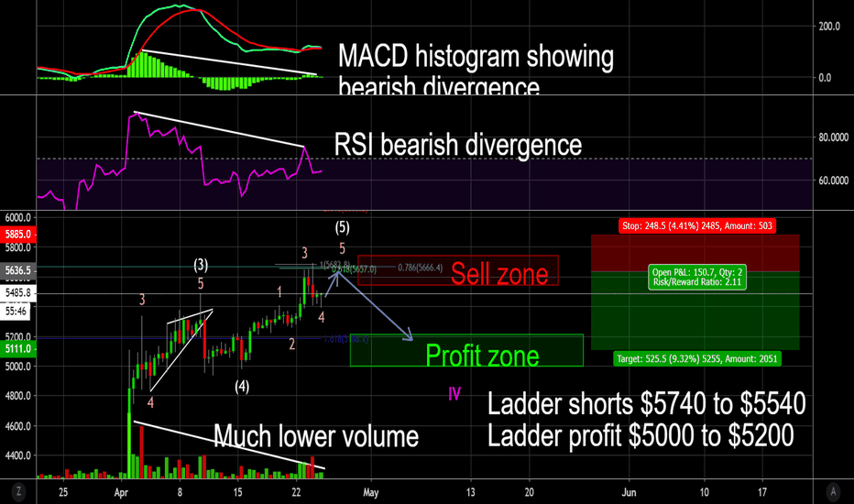Click the May date on time axis

coord(370,493)
